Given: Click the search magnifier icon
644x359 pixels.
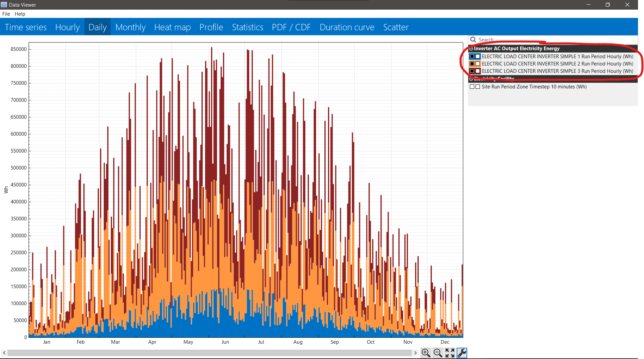Looking at the screenshot, I should 473,40.
